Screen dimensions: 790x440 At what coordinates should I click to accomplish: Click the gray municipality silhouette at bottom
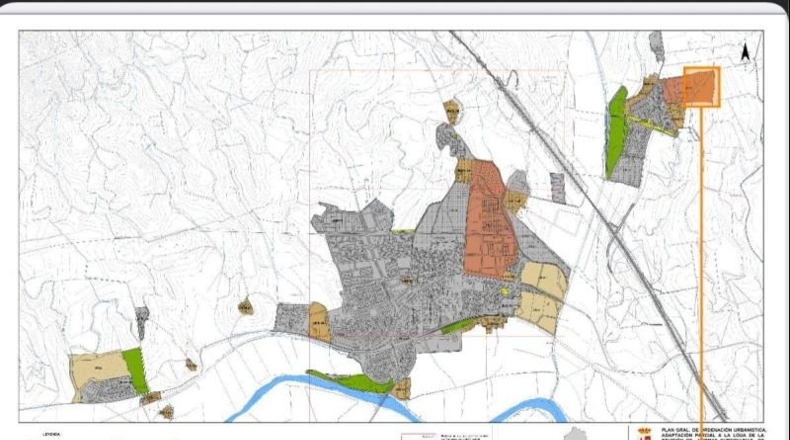[x=576, y=434]
